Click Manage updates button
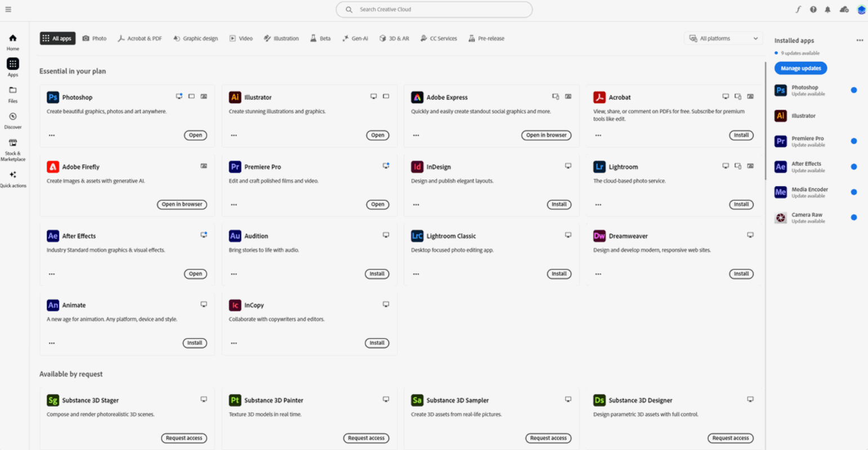 click(800, 68)
